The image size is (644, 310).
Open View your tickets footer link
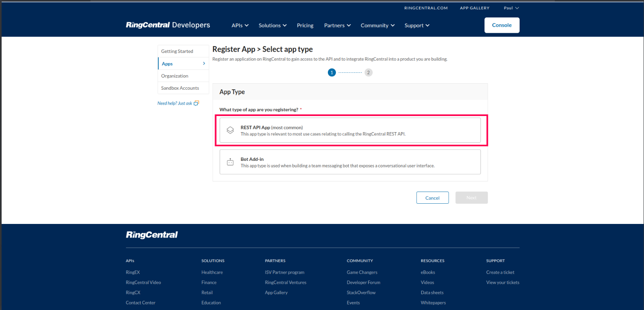(503, 283)
